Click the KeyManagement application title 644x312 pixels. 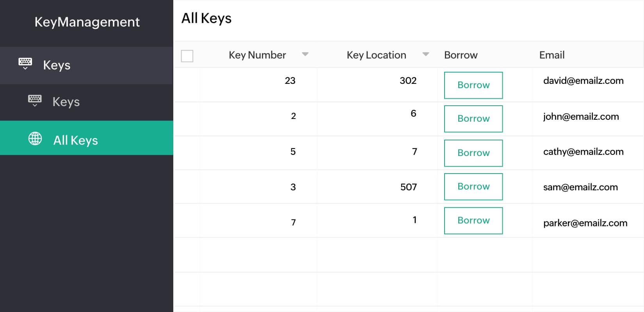point(87,22)
